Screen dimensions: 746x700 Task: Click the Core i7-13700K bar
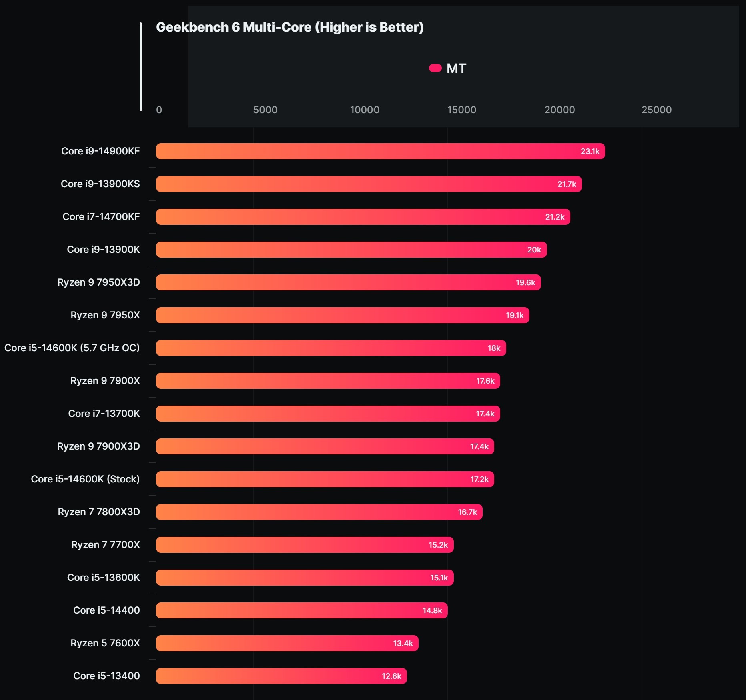(328, 414)
